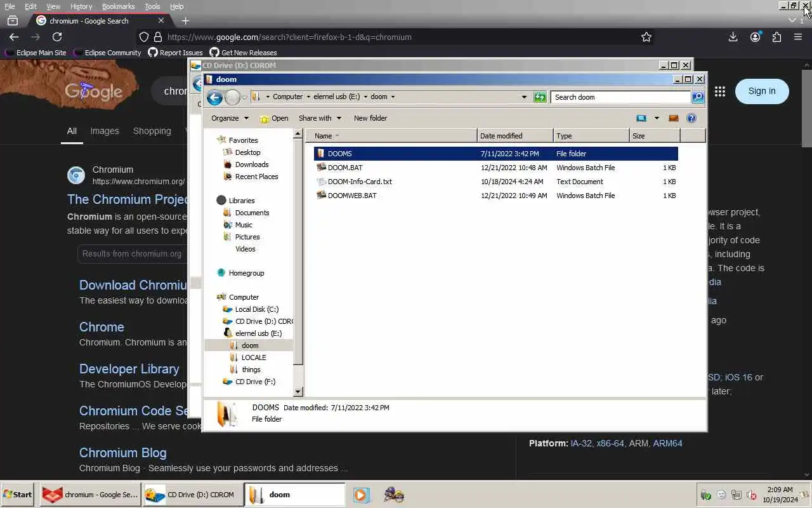Select the DOOMS folder
This screenshot has width=812, height=508.
(495, 154)
